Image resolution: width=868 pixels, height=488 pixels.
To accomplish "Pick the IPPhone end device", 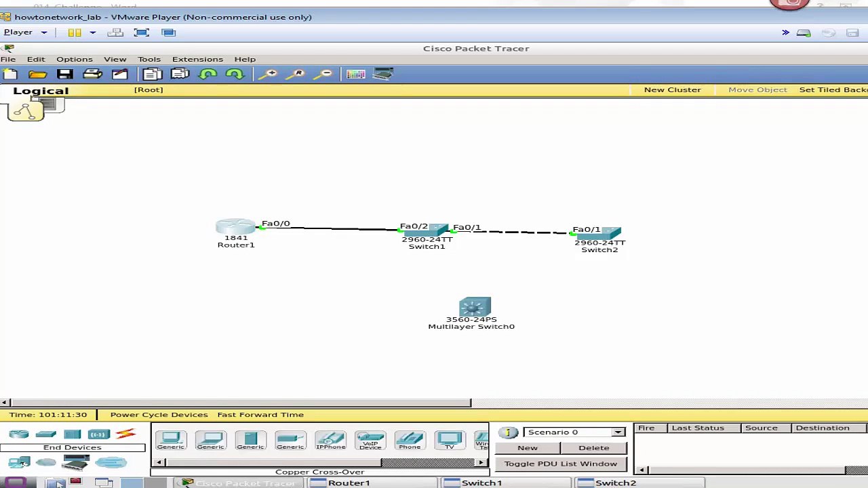I will [x=330, y=441].
